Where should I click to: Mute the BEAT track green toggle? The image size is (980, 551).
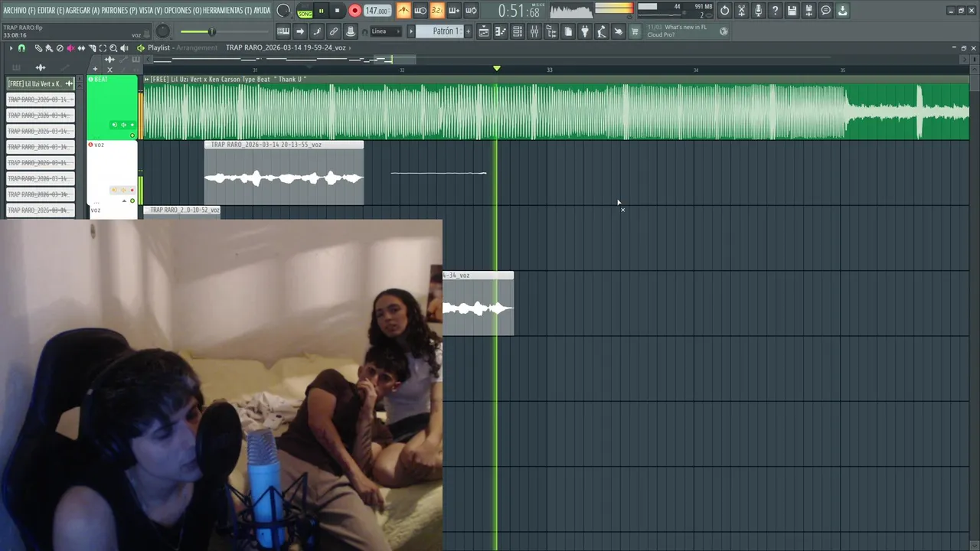point(132,135)
